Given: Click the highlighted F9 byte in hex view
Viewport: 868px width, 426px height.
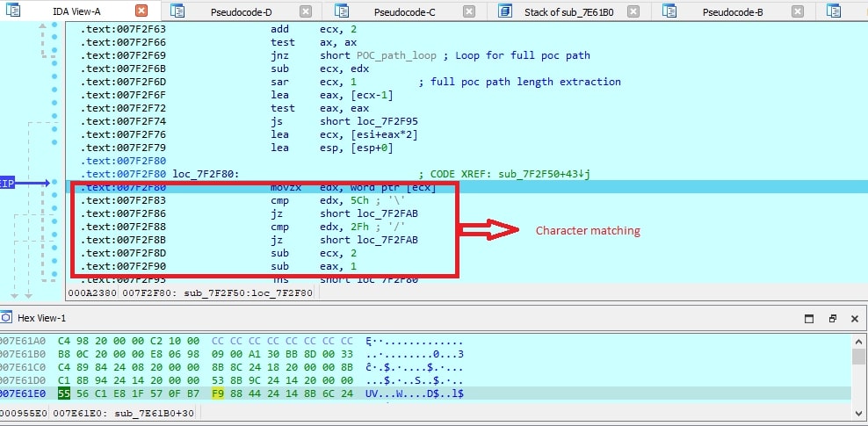Looking at the screenshot, I should click(218, 394).
